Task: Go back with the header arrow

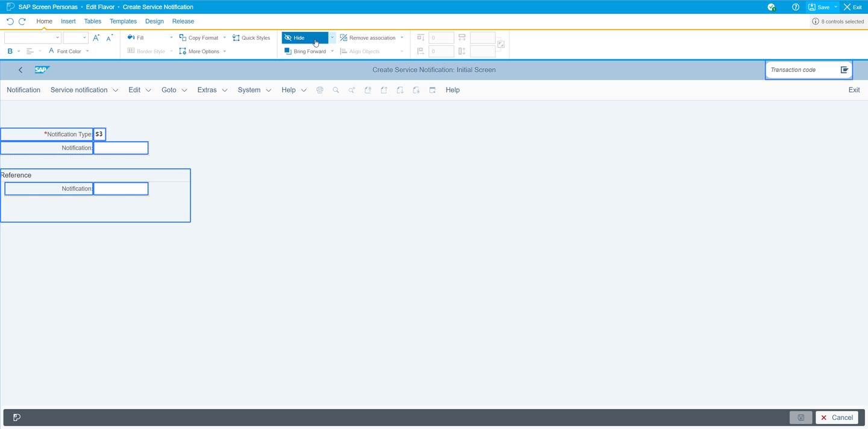Action: point(20,70)
